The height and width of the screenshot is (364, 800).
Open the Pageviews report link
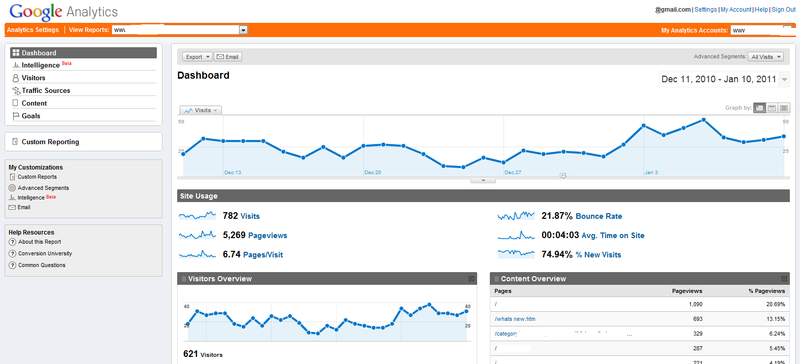click(x=267, y=235)
